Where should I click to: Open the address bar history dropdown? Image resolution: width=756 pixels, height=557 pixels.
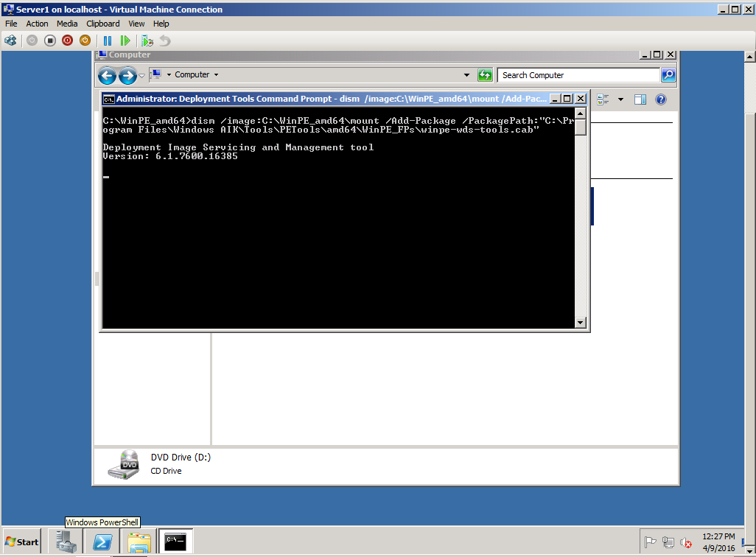pos(466,75)
